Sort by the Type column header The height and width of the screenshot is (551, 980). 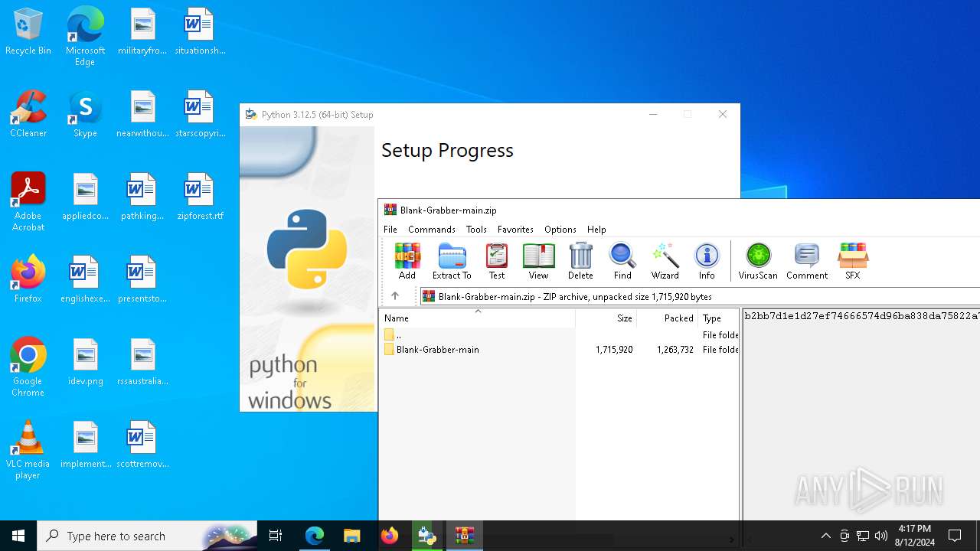click(718, 318)
